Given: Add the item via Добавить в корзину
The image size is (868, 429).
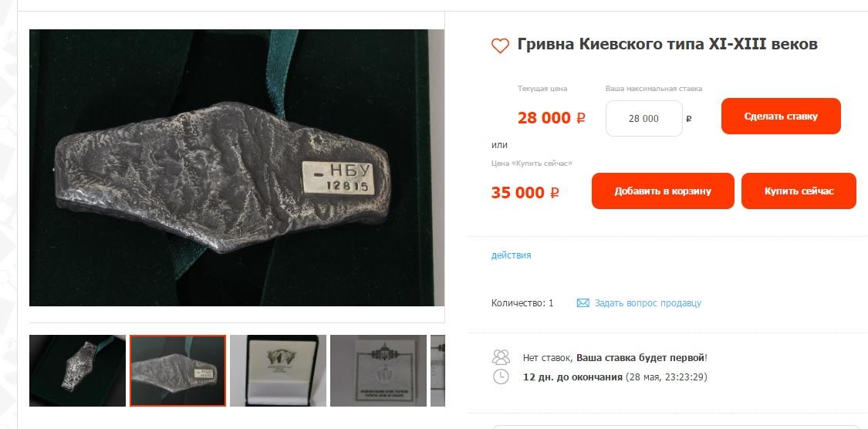Looking at the screenshot, I should 663,191.
